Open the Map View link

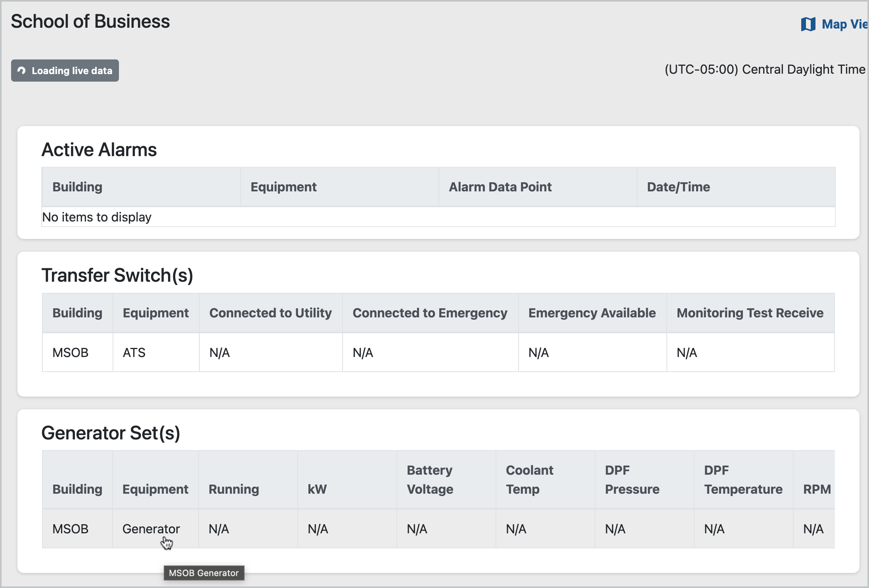(844, 24)
